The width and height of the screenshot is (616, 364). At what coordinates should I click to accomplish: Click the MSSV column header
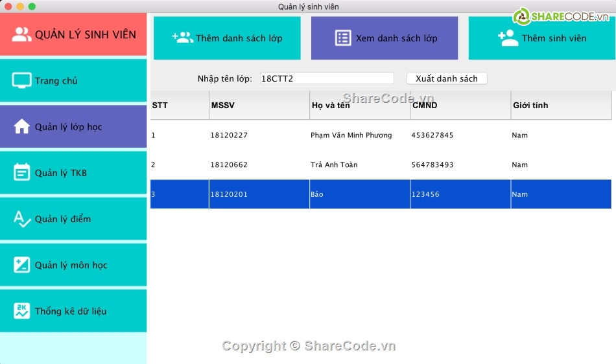tap(259, 106)
